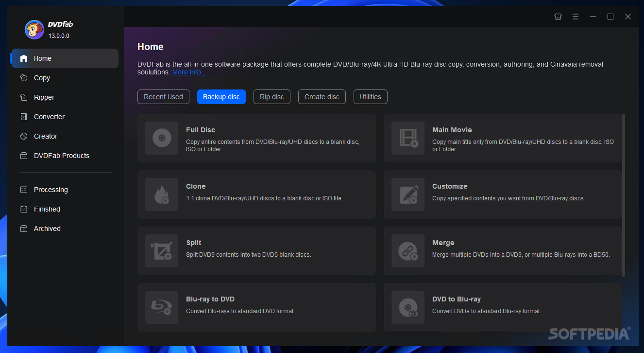Click the Full Disc disc icon
This screenshot has width=644, height=353.
click(x=162, y=138)
